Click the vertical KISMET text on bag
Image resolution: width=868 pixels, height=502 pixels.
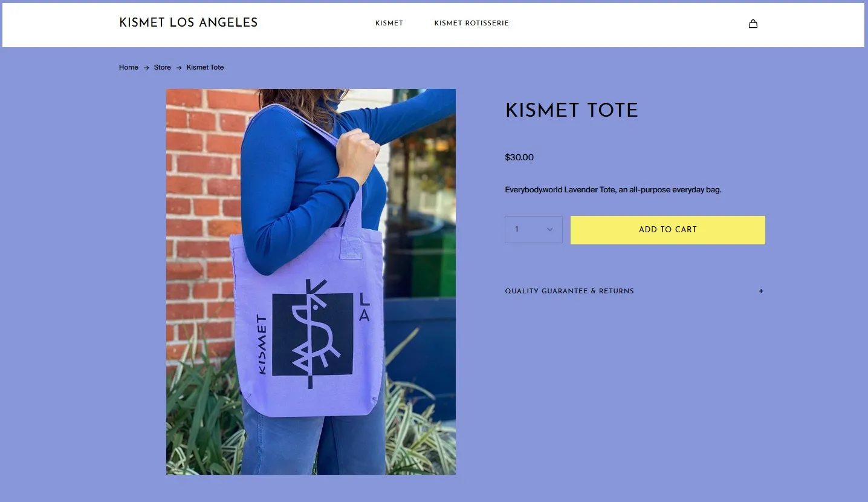tap(262, 345)
